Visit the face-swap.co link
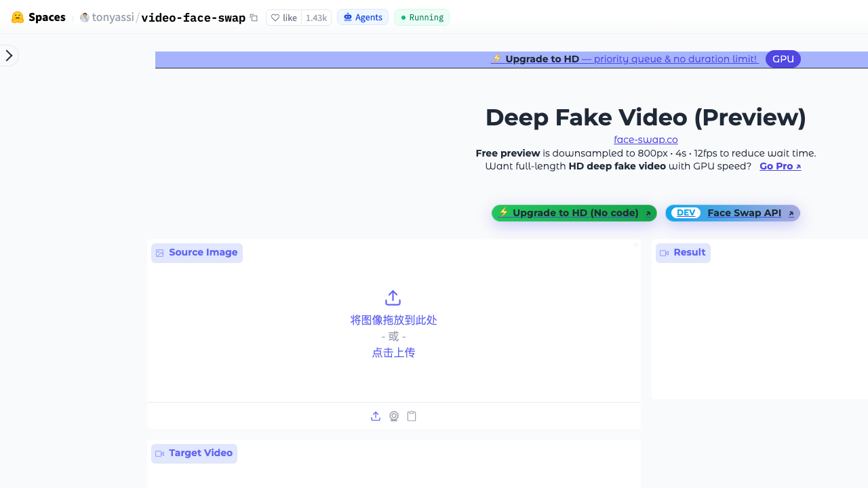This screenshot has height=488, width=868. coord(646,140)
